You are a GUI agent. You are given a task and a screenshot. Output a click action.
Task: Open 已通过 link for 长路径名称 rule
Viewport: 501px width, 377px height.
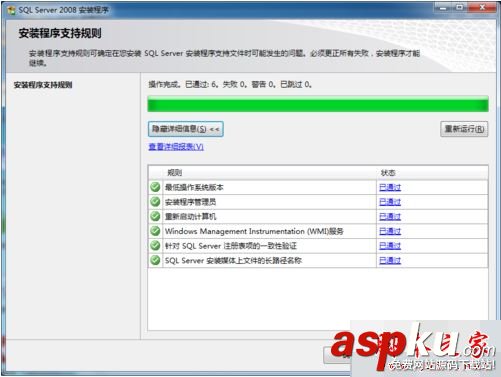click(390, 260)
